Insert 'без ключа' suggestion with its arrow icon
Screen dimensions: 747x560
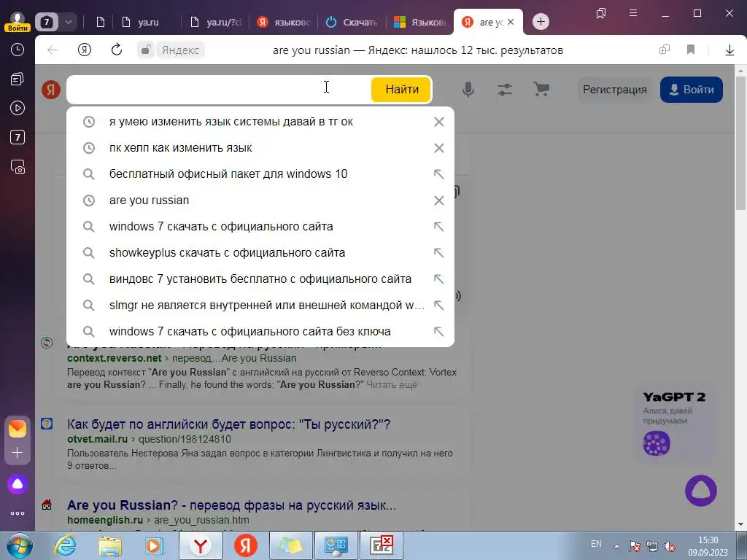click(x=438, y=332)
